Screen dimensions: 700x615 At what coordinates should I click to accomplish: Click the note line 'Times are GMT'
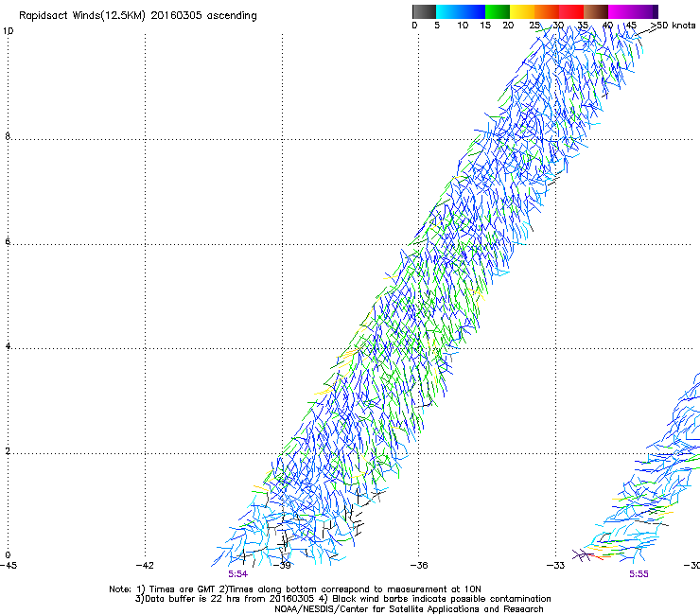tap(184, 589)
